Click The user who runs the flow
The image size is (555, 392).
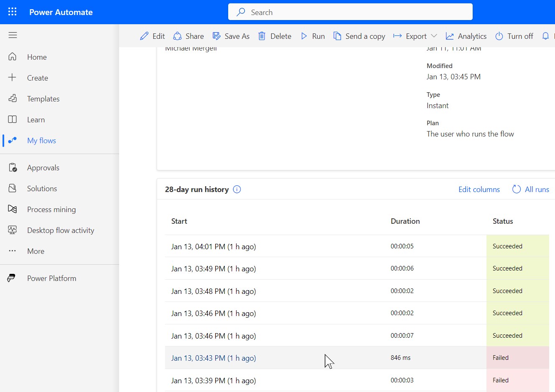click(470, 134)
